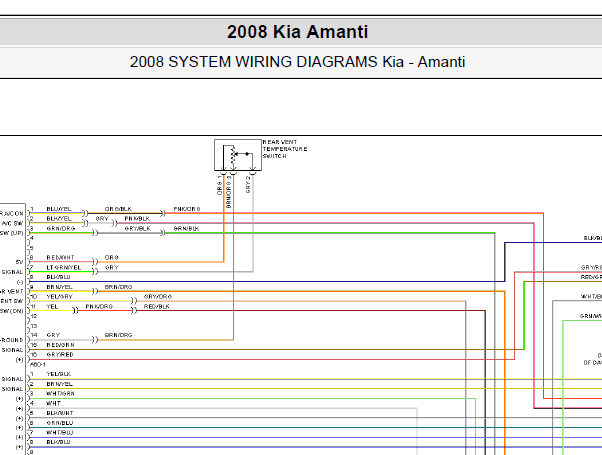
Task: Select the "YEL/GRY" wire label
Action: coord(59,296)
